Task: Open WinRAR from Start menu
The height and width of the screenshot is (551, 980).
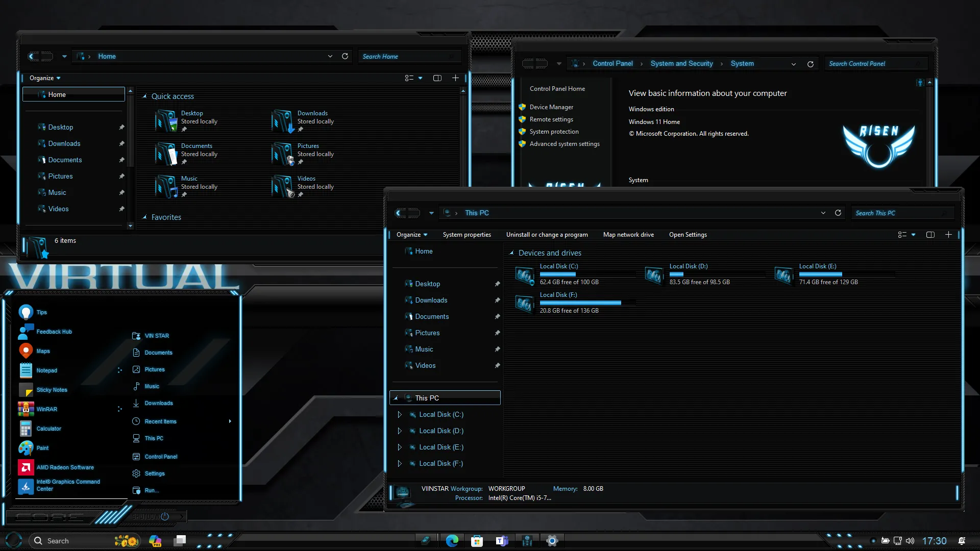Action: point(26,409)
